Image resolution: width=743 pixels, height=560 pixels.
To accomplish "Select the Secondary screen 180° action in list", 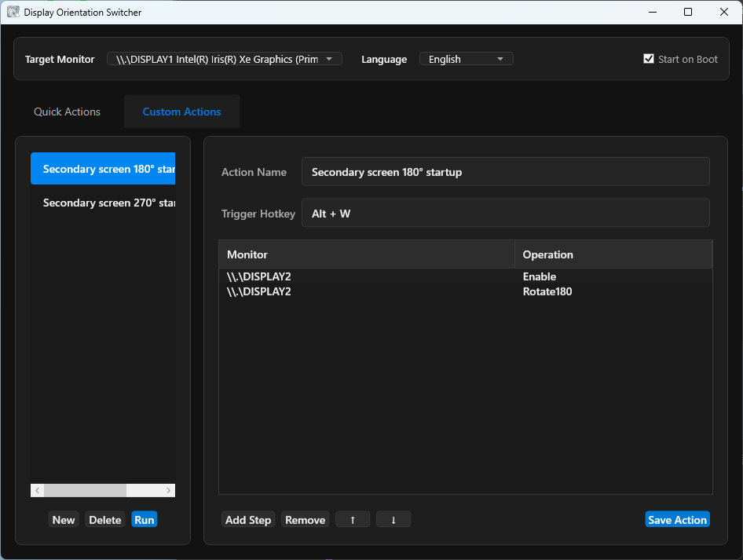I will point(103,169).
